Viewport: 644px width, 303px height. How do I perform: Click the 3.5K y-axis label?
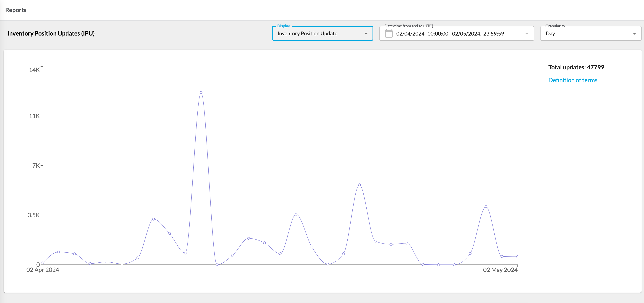point(33,215)
